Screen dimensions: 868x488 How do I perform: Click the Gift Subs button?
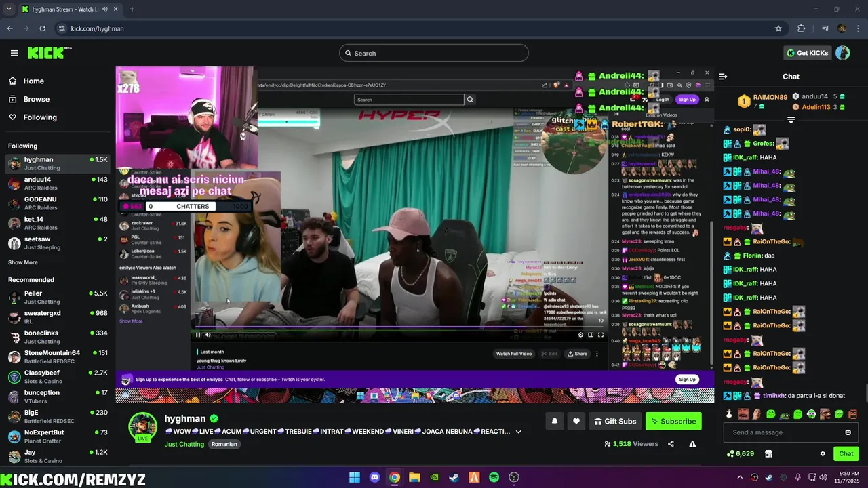pos(615,421)
